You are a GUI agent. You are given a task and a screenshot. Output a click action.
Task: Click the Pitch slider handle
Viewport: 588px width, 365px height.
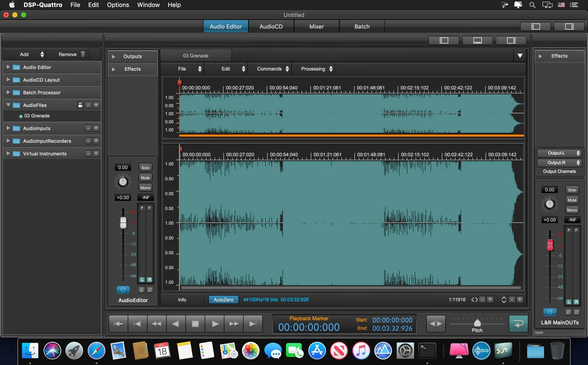pos(477,323)
